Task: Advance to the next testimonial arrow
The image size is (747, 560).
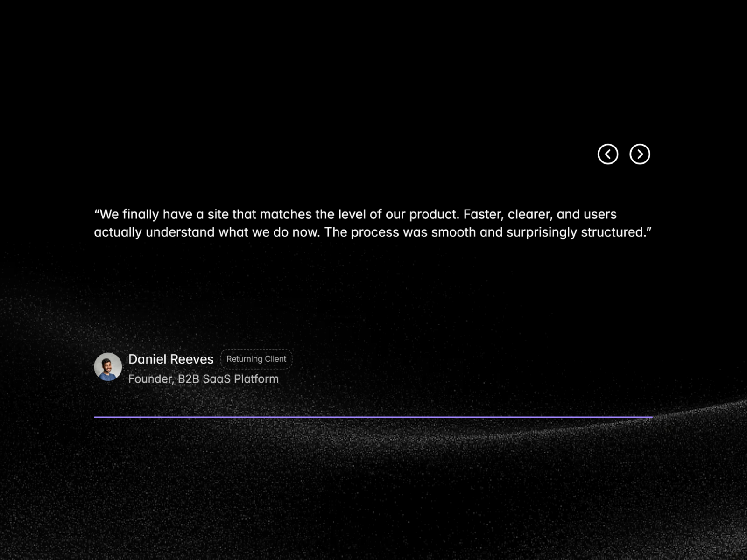Action: [640, 154]
